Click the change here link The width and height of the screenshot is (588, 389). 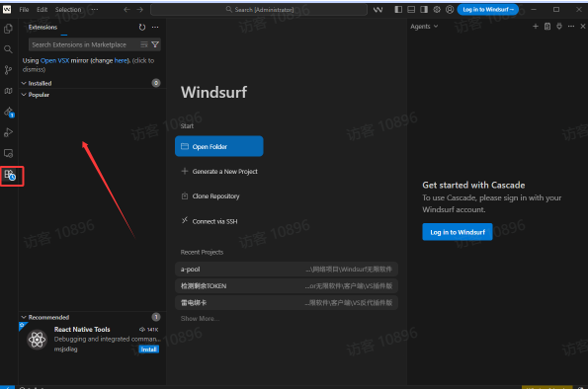(121, 60)
